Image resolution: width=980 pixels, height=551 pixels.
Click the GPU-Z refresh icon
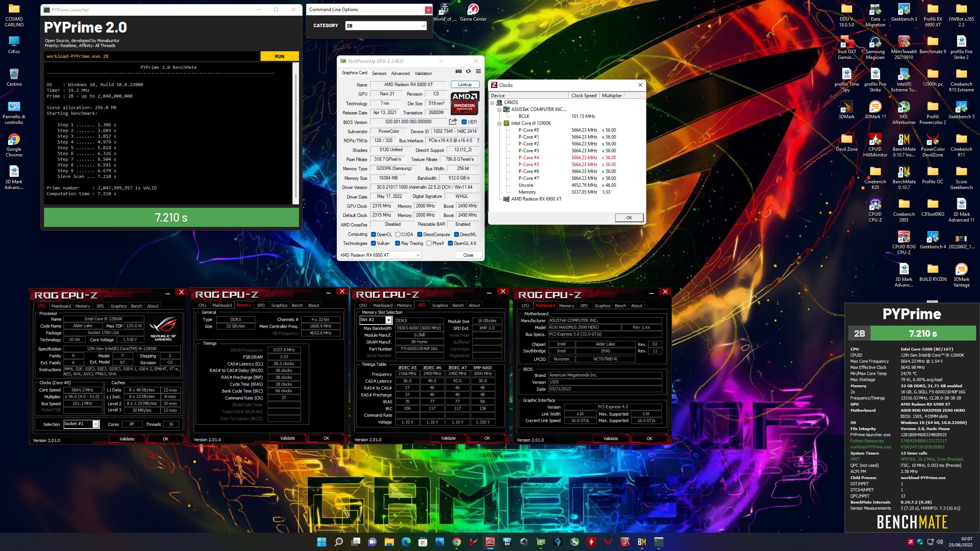(x=468, y=71)
